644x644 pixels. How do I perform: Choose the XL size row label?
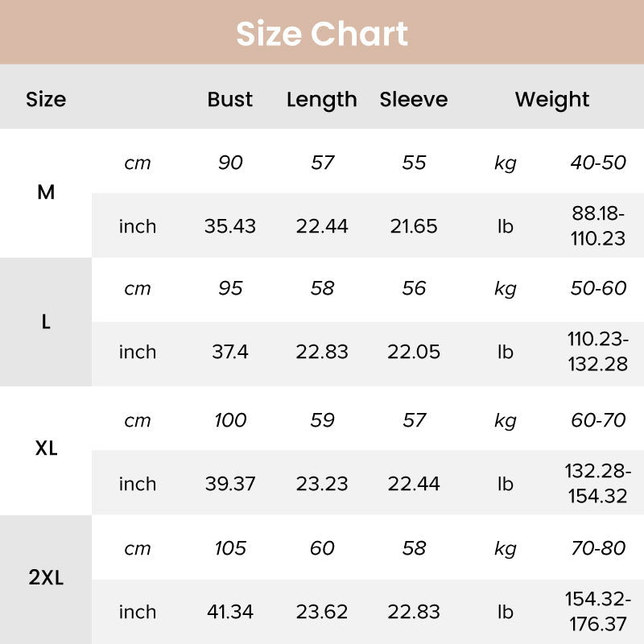(x=46, y=449)
